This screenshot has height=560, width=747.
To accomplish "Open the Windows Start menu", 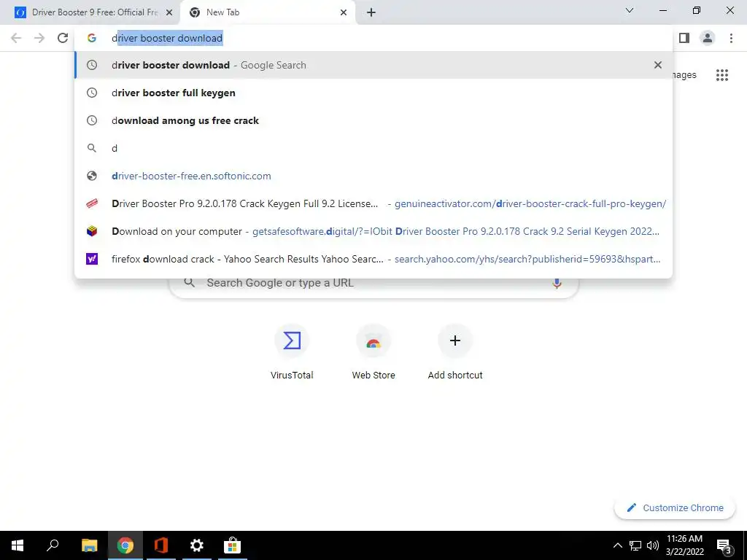I will click(x=18, y=545).
